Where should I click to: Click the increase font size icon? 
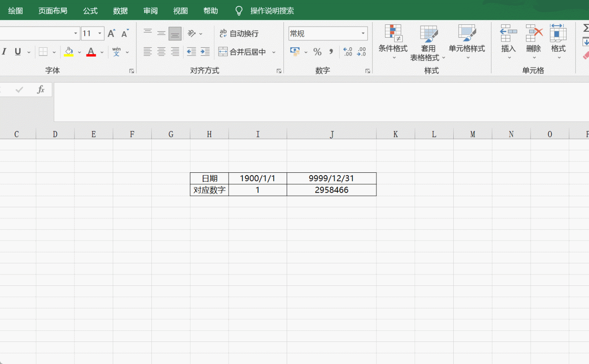pyautogui.click(x=111, y=34)
